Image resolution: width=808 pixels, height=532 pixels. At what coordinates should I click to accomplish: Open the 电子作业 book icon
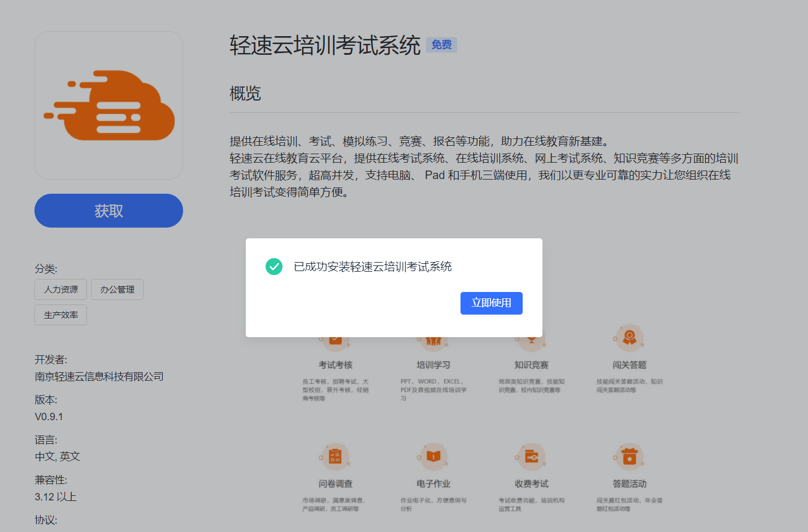(x=433, y=457)
